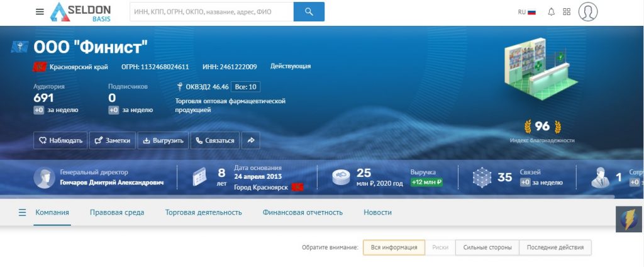Viewport: 644px width, 267px height.
Task: Click reliability index value 96
Action: coord(542,127)
